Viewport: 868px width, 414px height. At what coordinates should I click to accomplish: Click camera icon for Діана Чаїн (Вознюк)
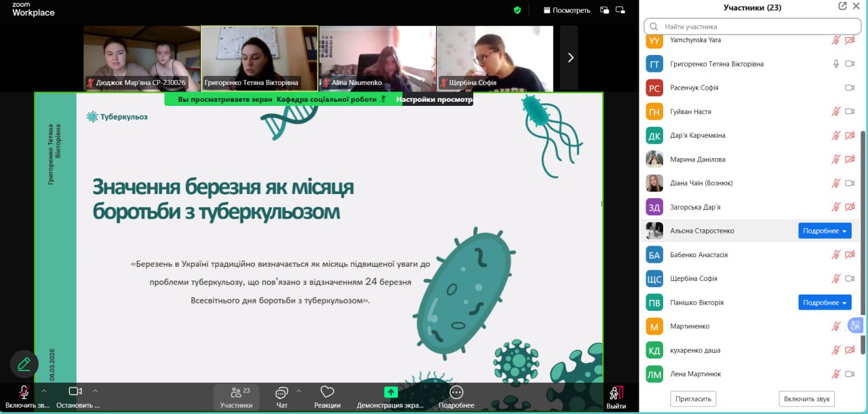coord(850,183)
